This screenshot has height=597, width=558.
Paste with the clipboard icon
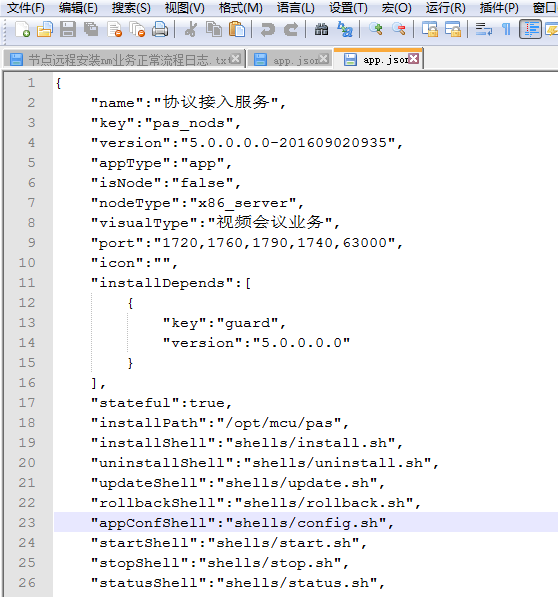[237, 29]
